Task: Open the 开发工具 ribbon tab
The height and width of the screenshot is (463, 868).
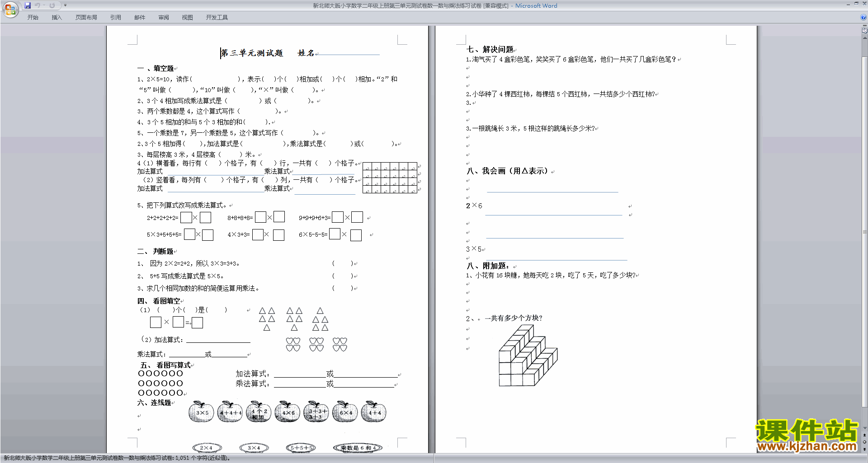Action: [217, 18]
